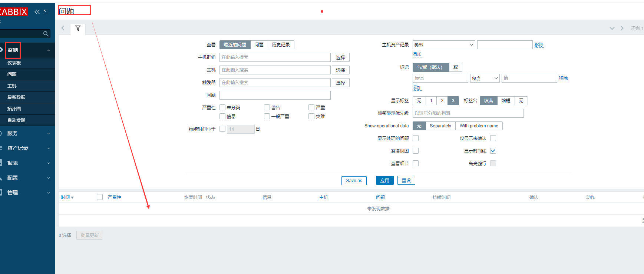Enable 持续时间小于 checkbox
The image size is (644, 274).
(222, 129)
